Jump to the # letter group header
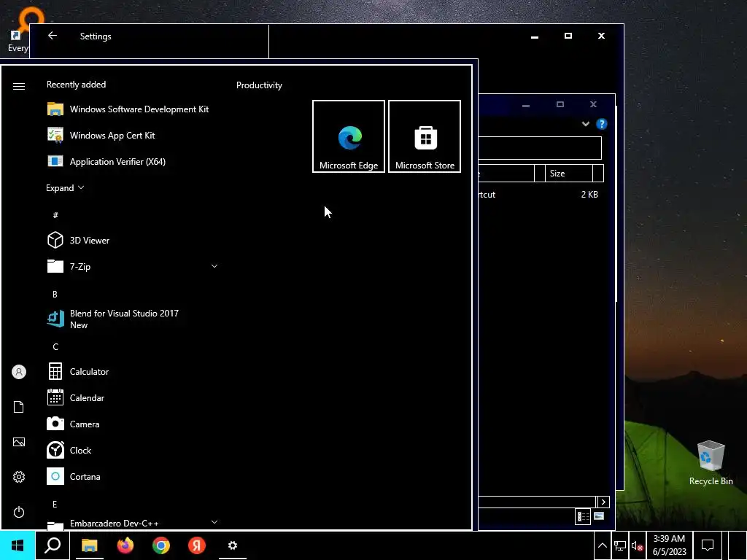Viewport: 747px width, 560px height. (55, 215)
